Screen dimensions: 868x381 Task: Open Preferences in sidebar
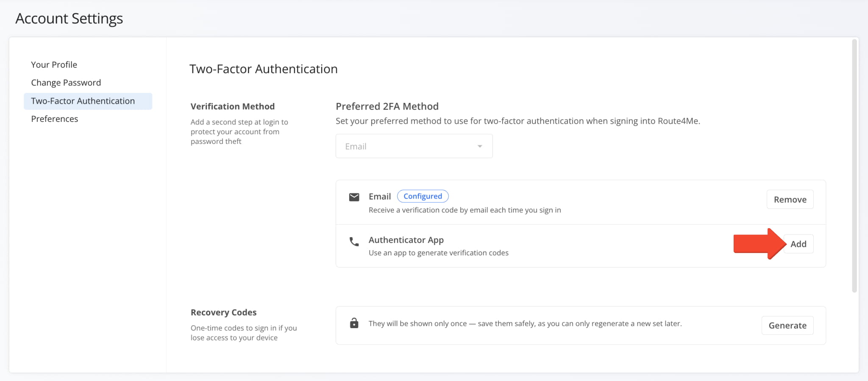click(54, 119)
